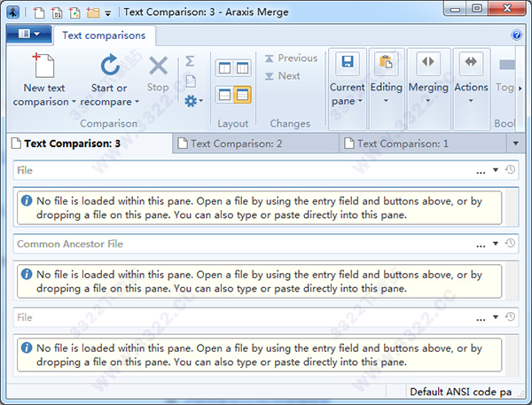Open the quick access toolbar customize arrow
The image size is (532, 405).
(x=108, y=13)
